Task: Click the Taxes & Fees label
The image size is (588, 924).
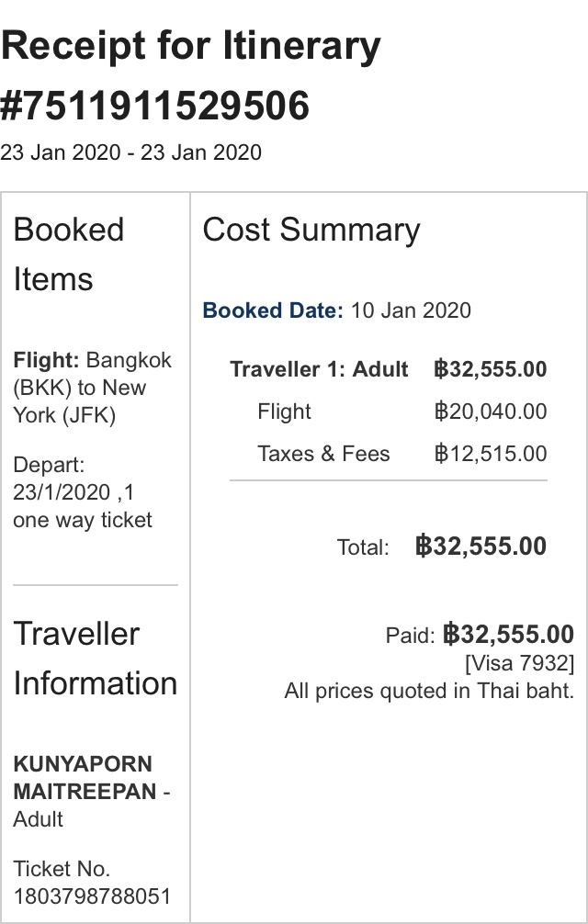Action: click(323, 454)
